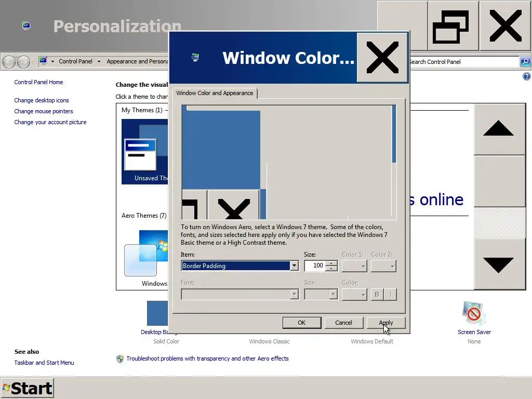Image resolution: width=532 pixels, height=399 pixels.
Task: Close the Window Color dialog
Action: tap(382, 58)
